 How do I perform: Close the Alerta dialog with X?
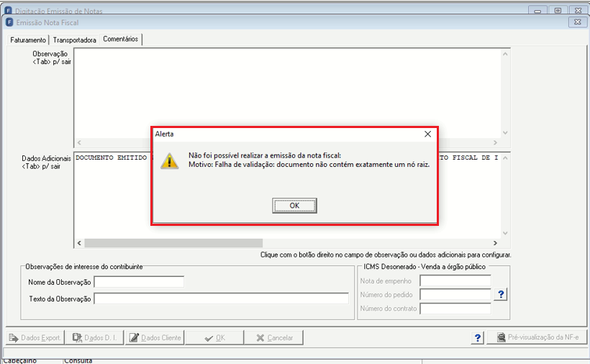click(427, 135)
